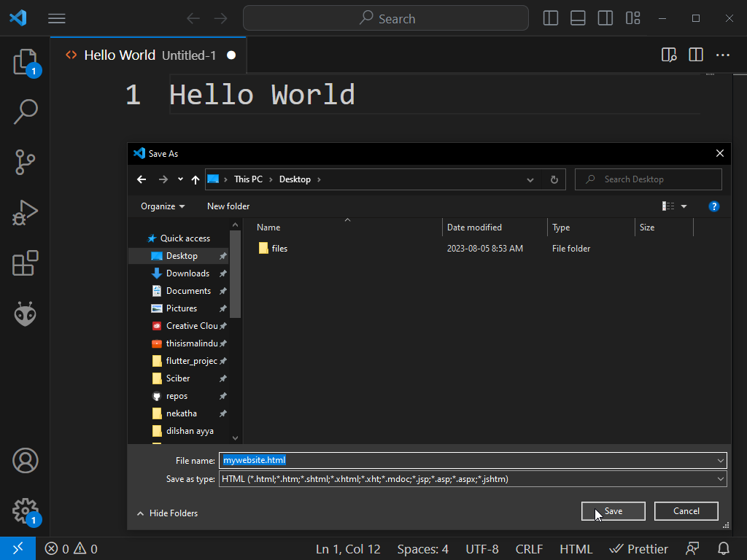Open the Explorer view in activity bar
Screen dimensions: 747x560
tap(26, 63)
